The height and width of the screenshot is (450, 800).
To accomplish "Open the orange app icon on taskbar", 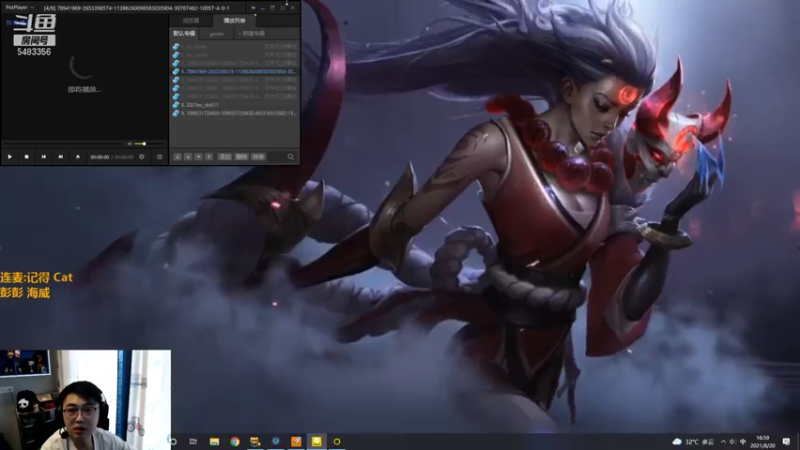I will coord(296,442).
